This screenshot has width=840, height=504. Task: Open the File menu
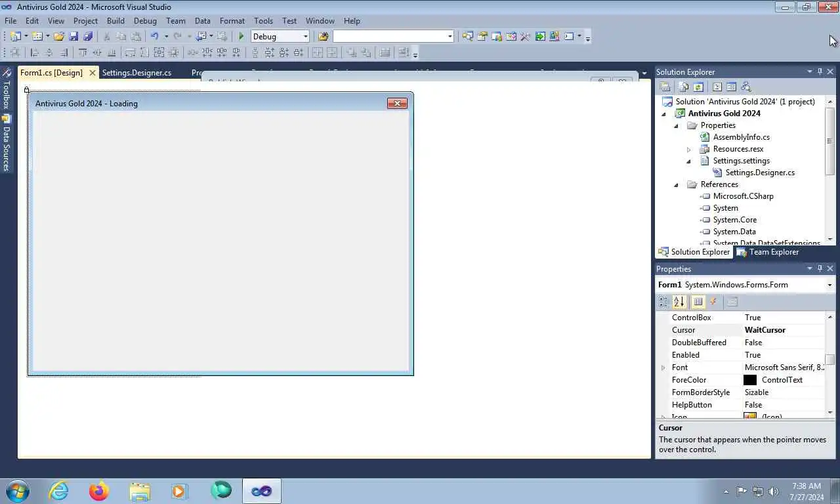(x=10, y=21)
